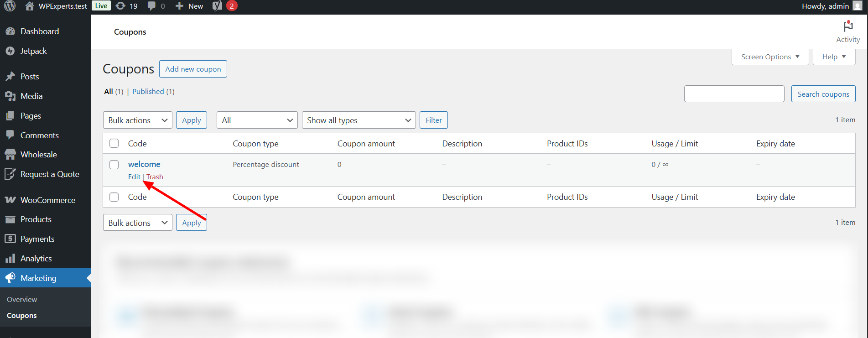
Task: Open the Products menu item
Action: 36,219
